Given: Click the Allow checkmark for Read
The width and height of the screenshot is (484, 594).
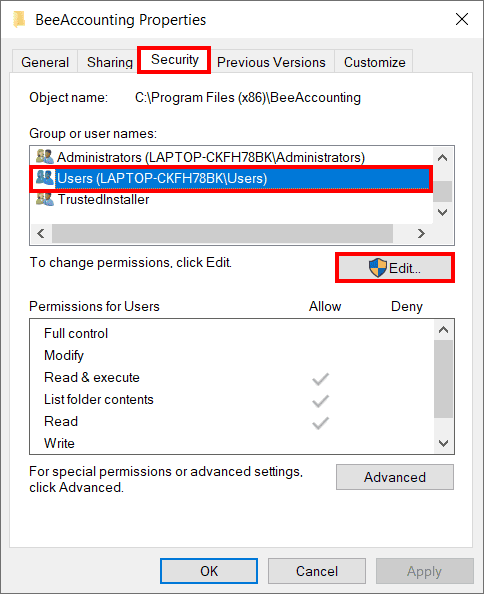Looking at the screenshot, I should [320, 422].
